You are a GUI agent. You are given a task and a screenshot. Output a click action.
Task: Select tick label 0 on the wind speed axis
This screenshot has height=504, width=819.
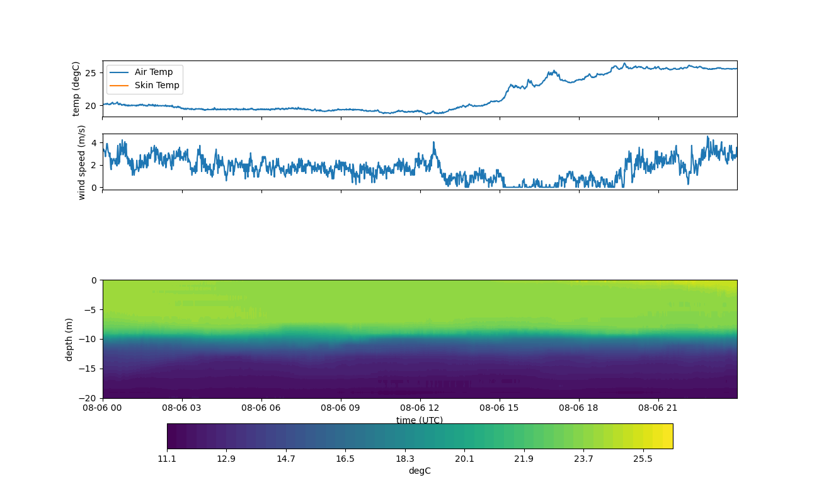(x=95, y=187)
